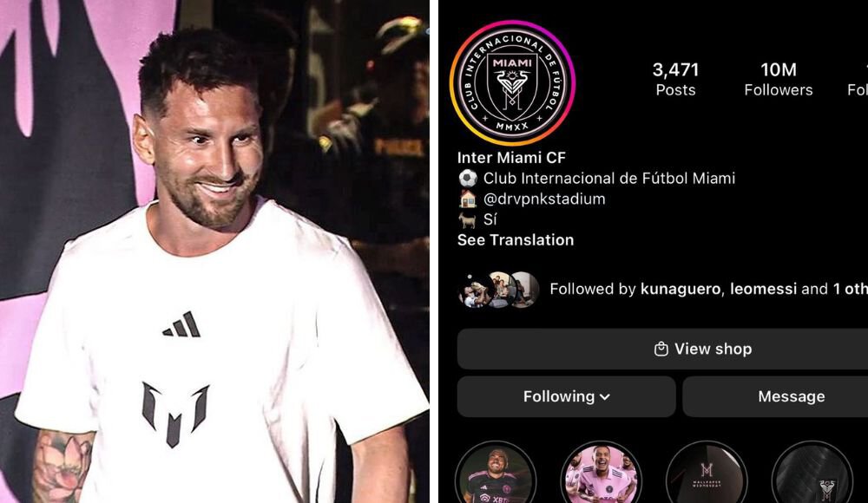Click the View shop button
Image resolution: width=868 pixels, height=503 pixels.
click(662, 349)
